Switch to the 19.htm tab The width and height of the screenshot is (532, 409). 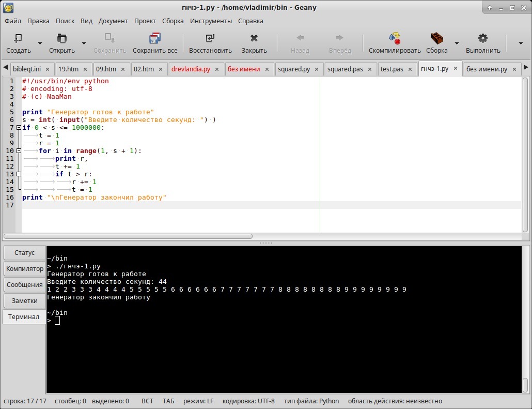(68, 69)
